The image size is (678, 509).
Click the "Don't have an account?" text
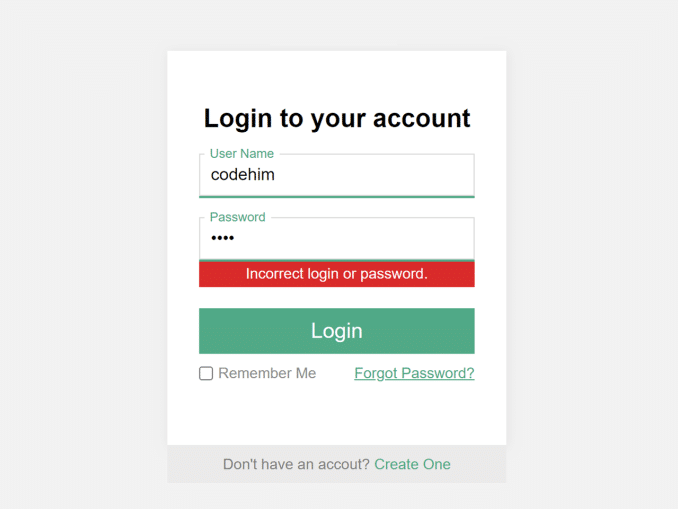pyautogui.click(x=296, y=464)
